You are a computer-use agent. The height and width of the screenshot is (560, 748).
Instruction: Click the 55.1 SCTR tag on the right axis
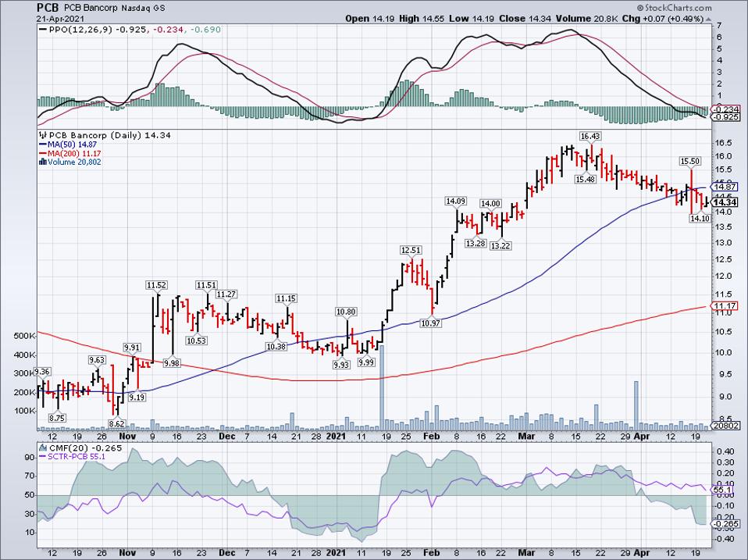721,490
